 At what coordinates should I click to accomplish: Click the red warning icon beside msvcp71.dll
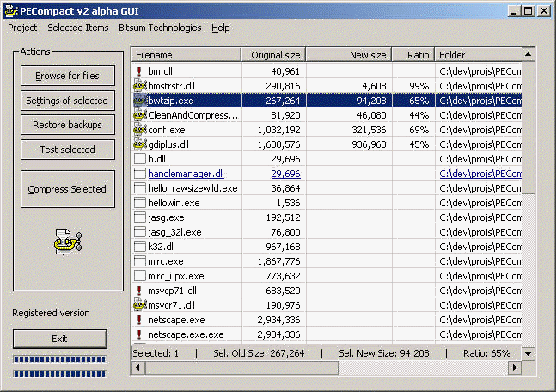coord(139,291)
